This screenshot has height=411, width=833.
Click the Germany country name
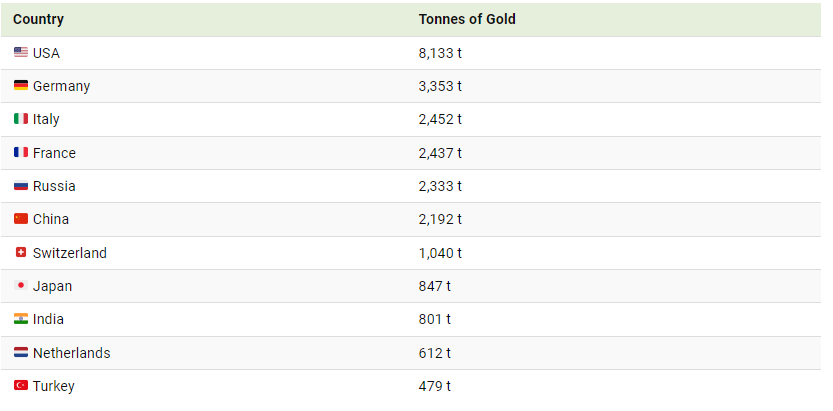[x=61, y=86]
